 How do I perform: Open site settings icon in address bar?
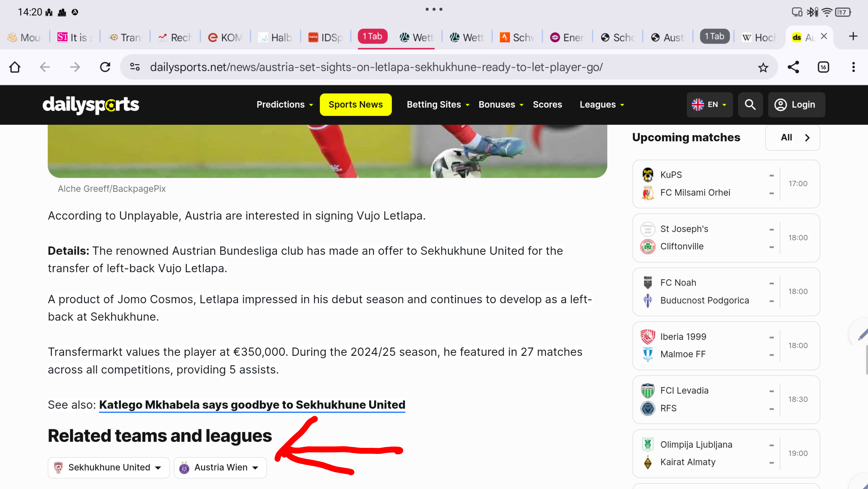click(135, 67)
